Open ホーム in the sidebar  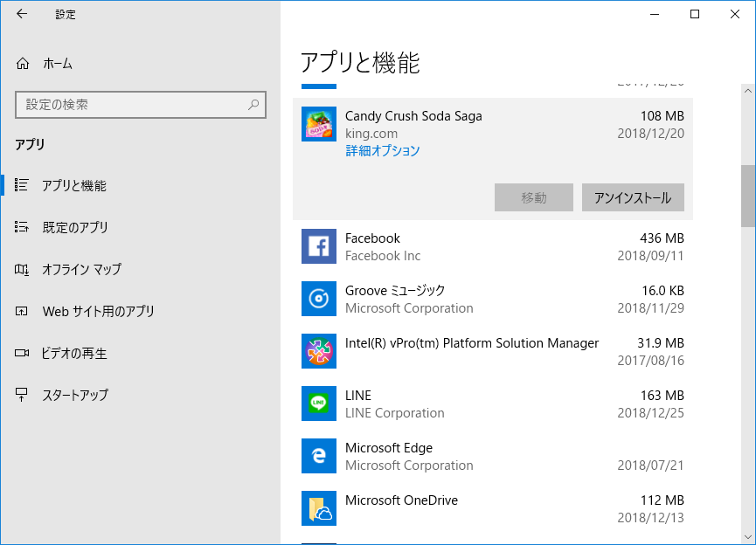coord(57,64)
